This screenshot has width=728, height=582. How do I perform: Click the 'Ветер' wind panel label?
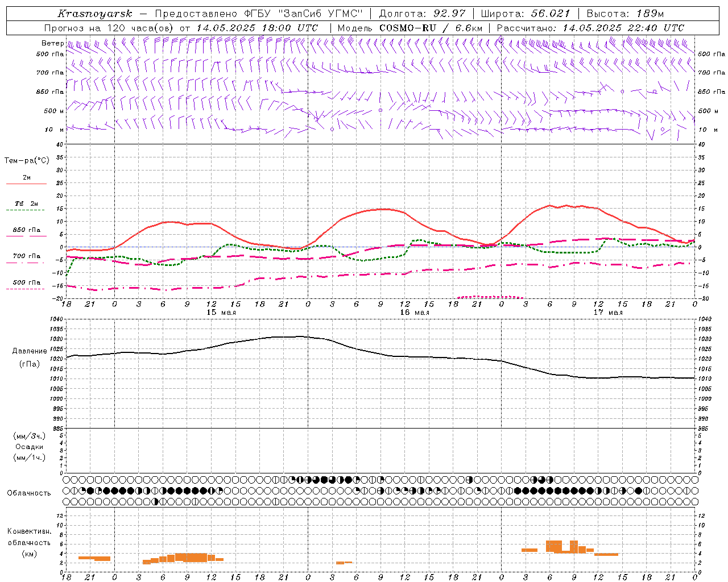point(52,43)
